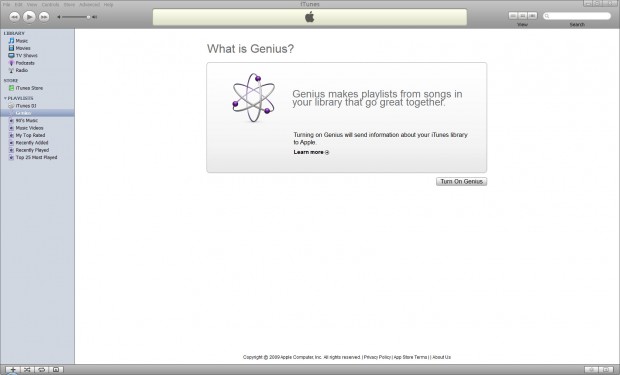Click the Previous track button
620x375 pixels.
[14, 17]
